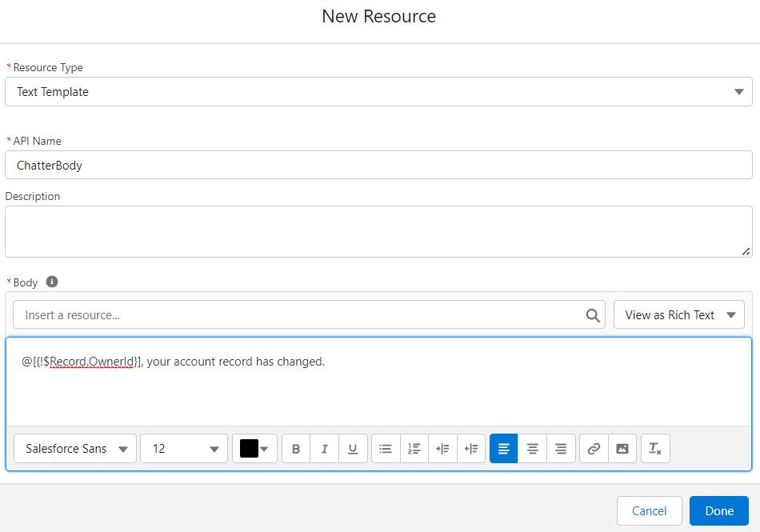This screenshot has height=532, width=760.
Task: Select the insert link icon
Action: point(593,449)
